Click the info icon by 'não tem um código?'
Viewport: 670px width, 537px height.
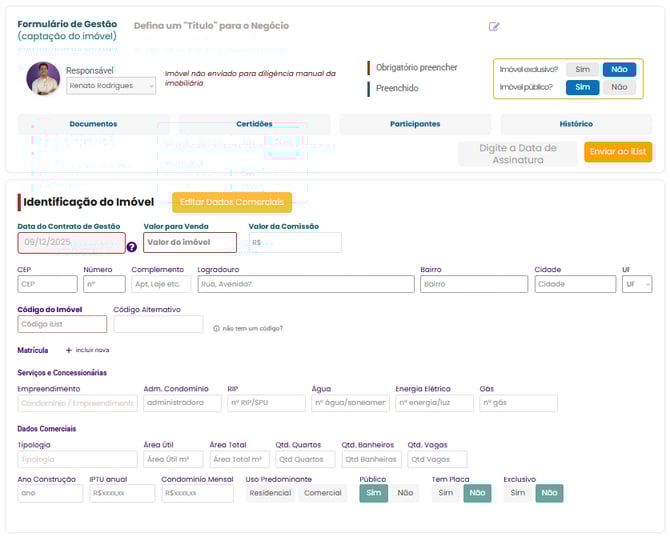click(216, 328)
